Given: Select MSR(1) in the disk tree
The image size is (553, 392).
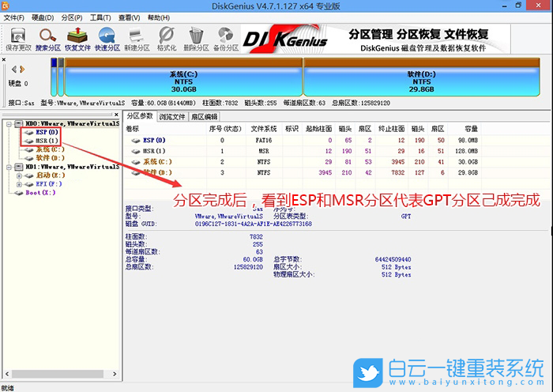Looking at the screenshot, I should click(47, 141).
